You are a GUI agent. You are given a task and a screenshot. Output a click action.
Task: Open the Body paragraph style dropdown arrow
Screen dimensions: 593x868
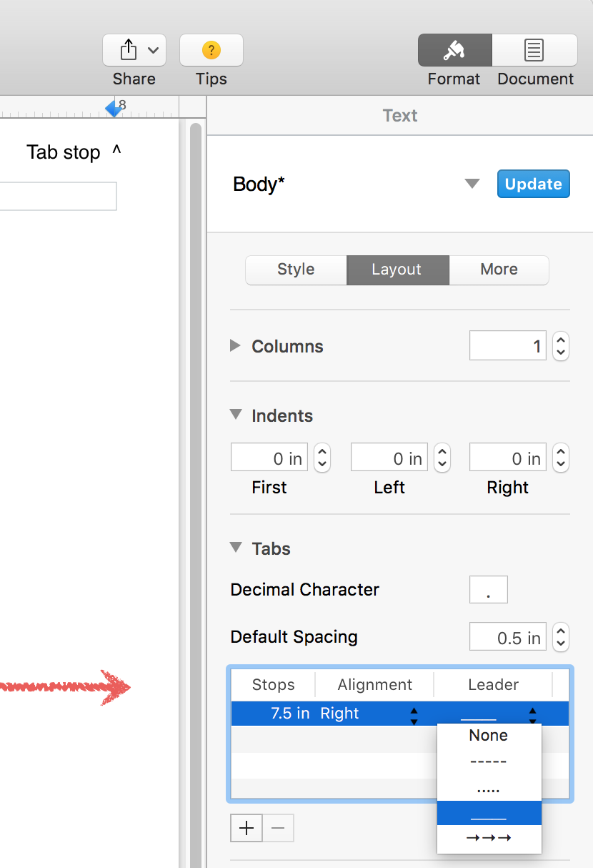(472, 184)
